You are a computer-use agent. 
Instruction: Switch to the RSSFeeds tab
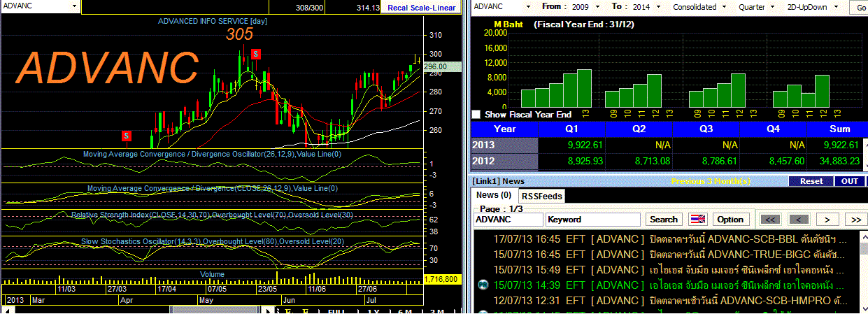tap(541, 197)
